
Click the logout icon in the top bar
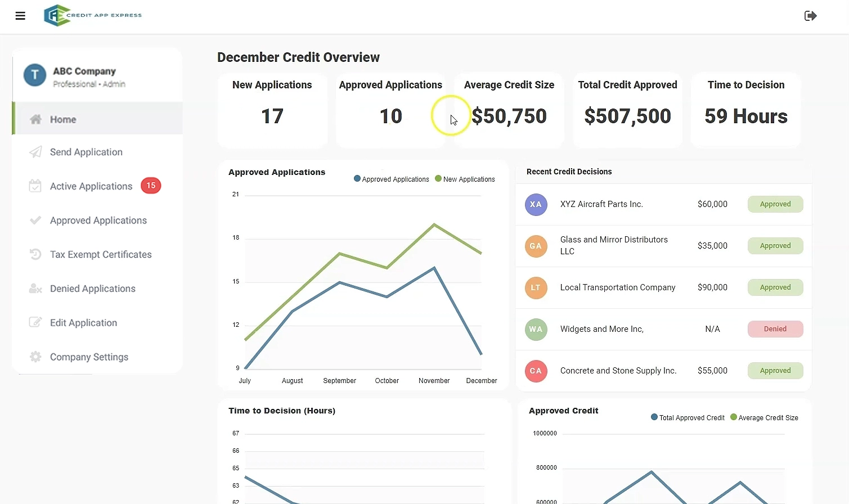coord(810,16)
